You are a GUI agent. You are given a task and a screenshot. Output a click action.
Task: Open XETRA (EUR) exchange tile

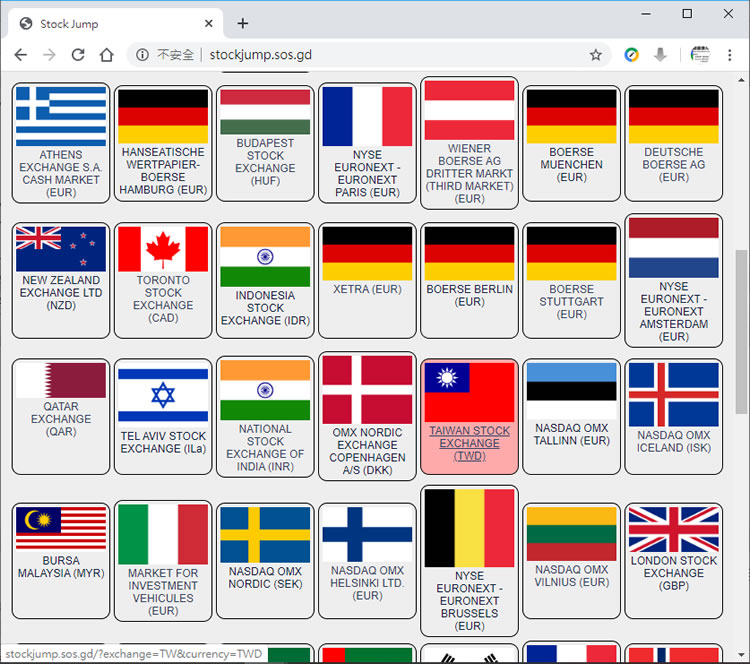coord(367,280)
